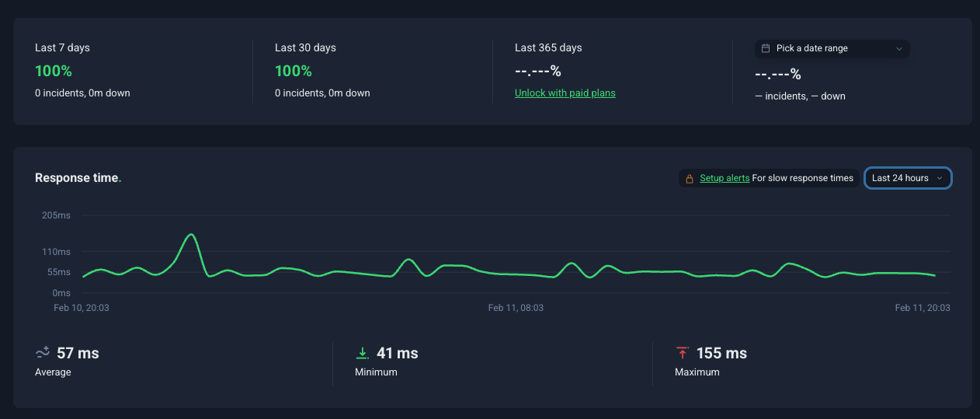
Task: Click the lock icon next to Setup alerts
Action: [688, 178]
